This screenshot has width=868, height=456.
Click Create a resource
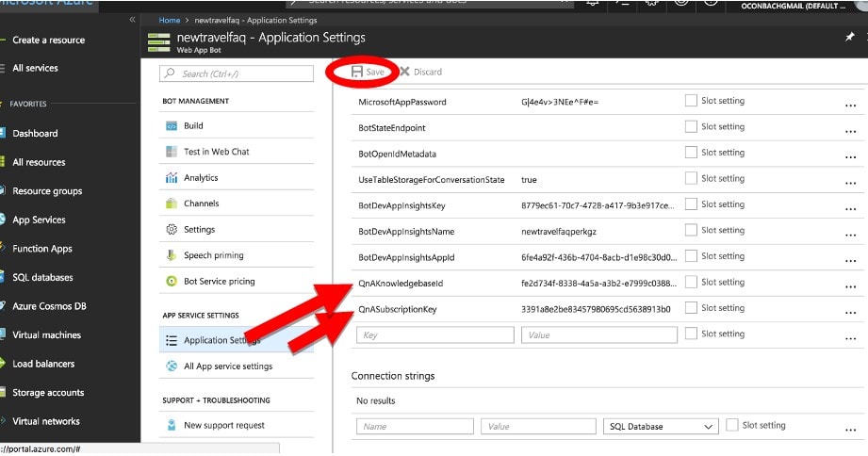coord(48,41)
